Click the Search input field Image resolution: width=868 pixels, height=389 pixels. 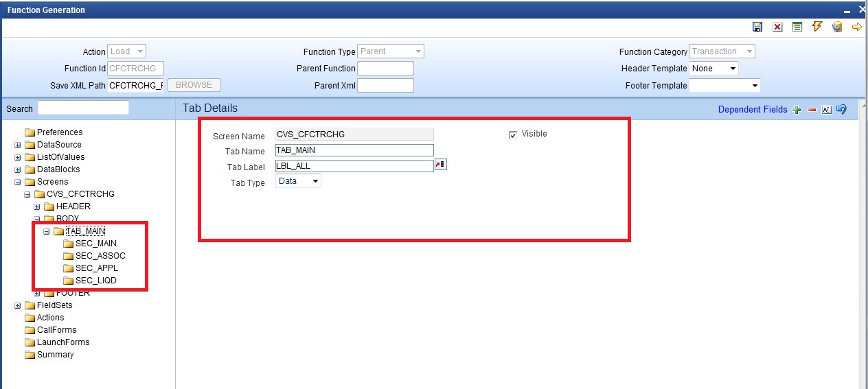click(x=83, y=108)
